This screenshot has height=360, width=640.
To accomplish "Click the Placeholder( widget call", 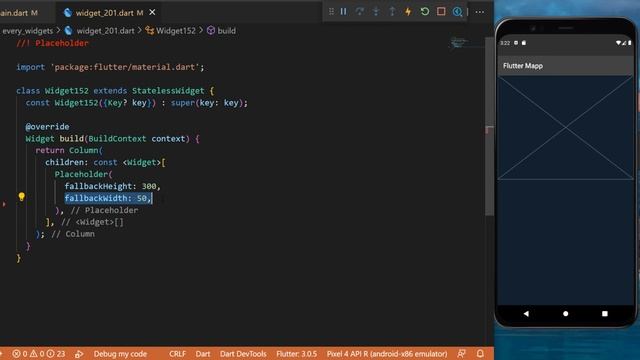I will pyautogui.click(x=83, y=174).
